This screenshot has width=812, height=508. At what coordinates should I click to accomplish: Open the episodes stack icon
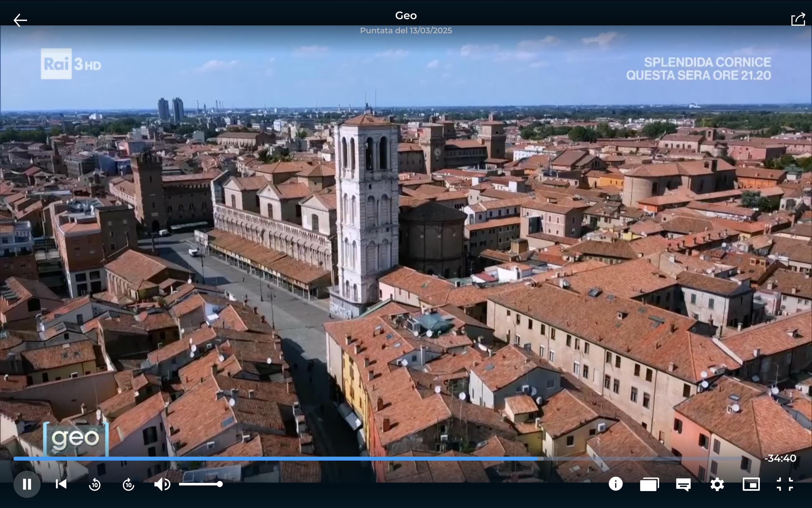[649, 484]
